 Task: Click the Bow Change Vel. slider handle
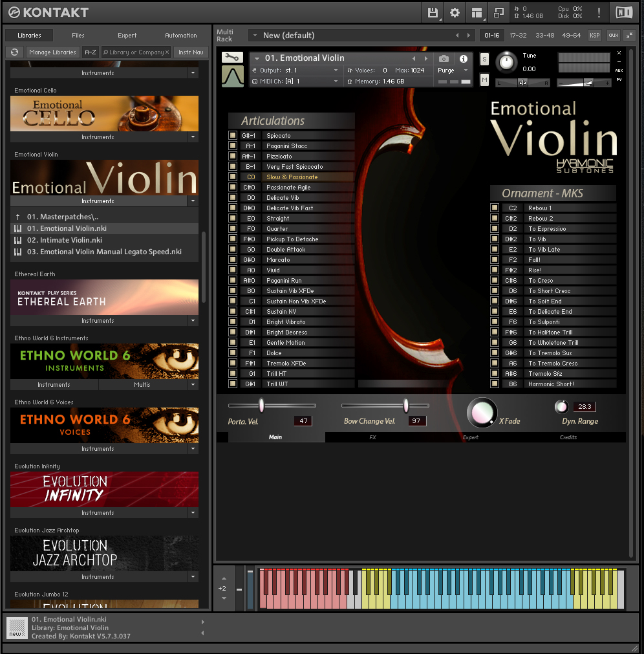point(406,405)
